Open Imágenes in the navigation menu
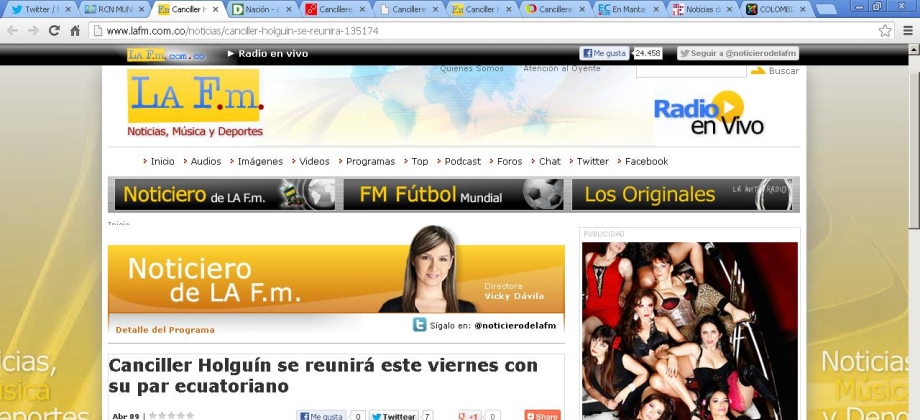The height and width of the screenshot is (420, 920). 260,161
